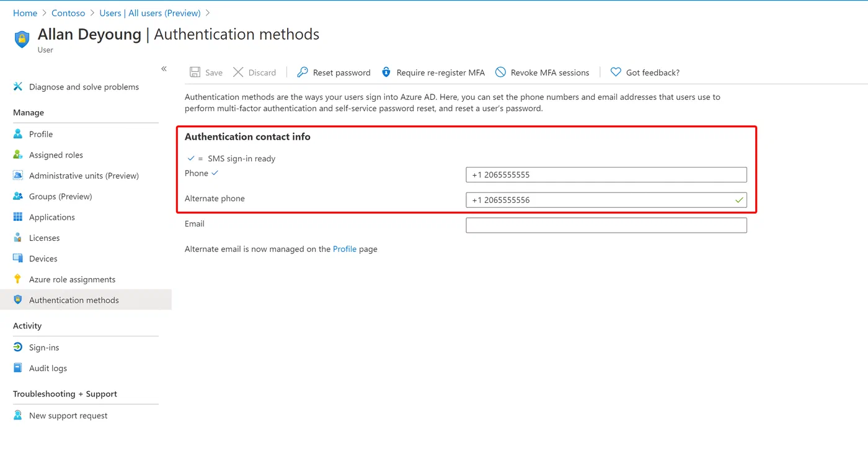
Task: Navigate to the Contoso breadcrumb
Action: (x=68, y=13)
